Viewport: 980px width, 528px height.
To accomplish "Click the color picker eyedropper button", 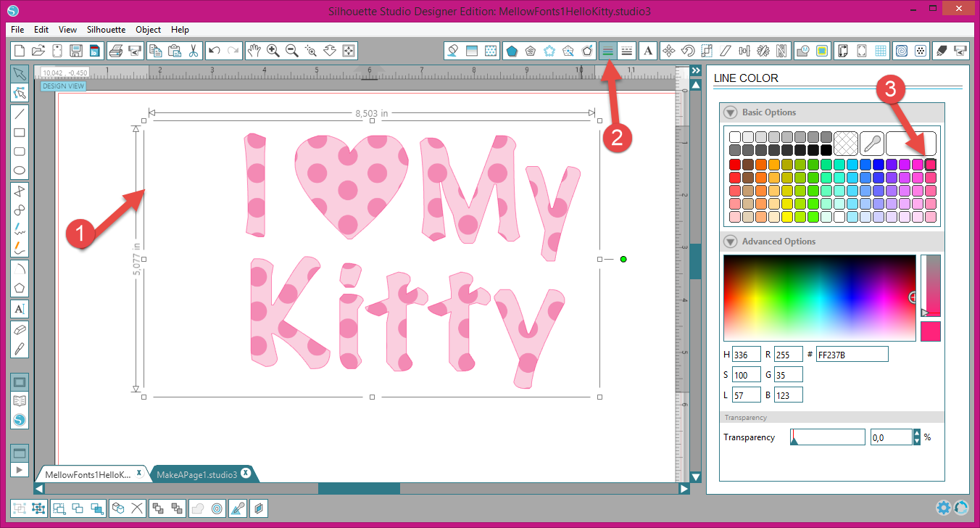I will point(871,143).
